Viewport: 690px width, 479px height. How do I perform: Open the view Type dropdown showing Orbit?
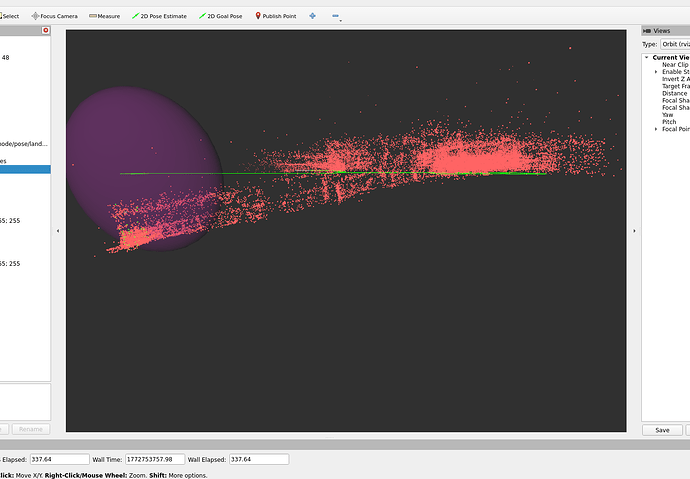(674, 44)
